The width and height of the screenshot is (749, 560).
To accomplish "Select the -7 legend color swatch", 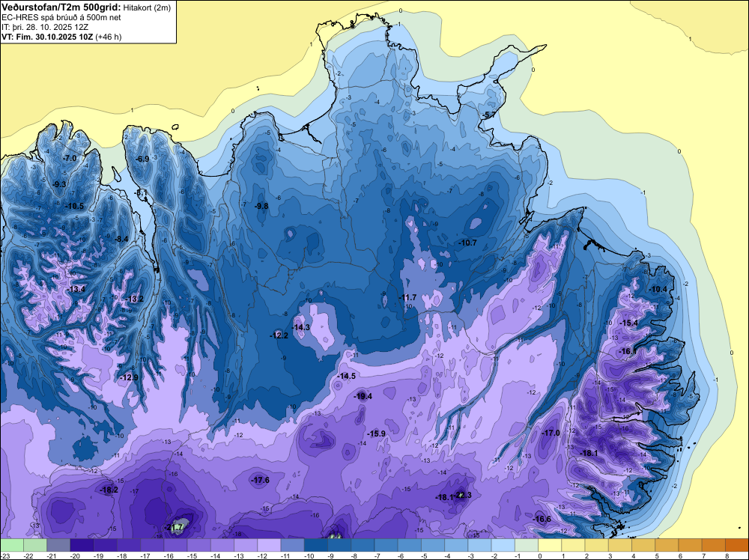I will tap(386, 545).
